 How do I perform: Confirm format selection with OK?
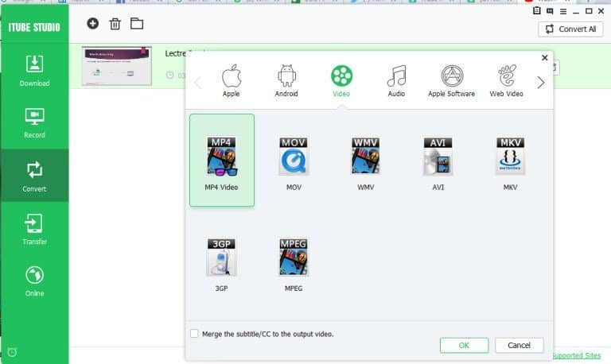464,345
